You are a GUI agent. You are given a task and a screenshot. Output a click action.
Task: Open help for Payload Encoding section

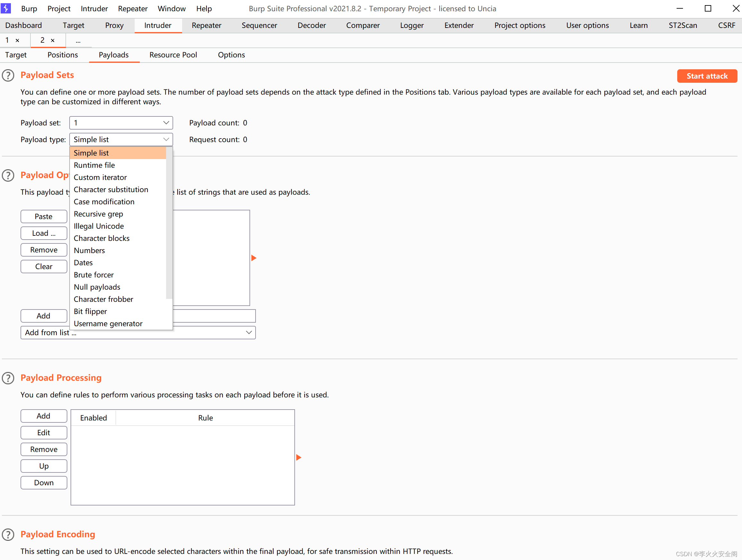[8, 534]
